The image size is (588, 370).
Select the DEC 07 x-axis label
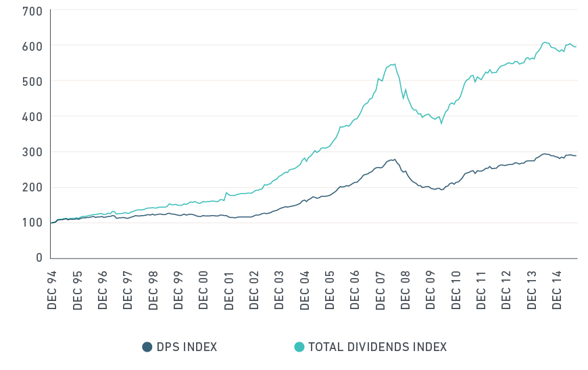click(381, 290)
